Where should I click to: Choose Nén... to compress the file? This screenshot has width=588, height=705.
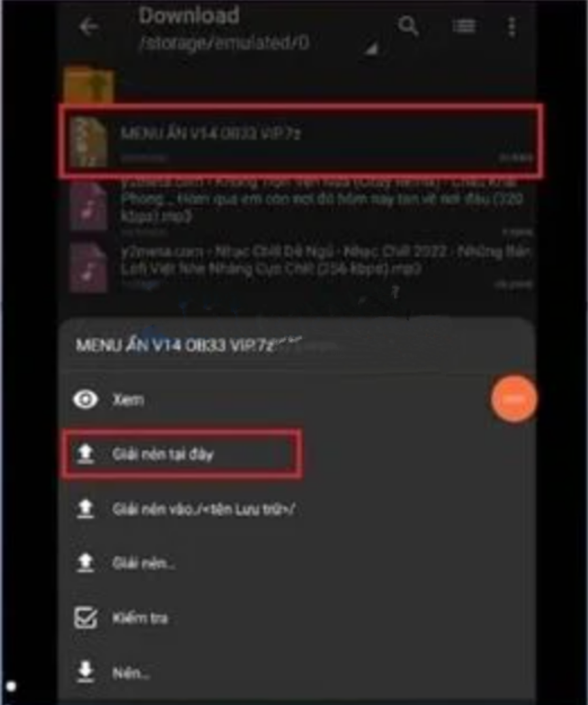point(131,673)
